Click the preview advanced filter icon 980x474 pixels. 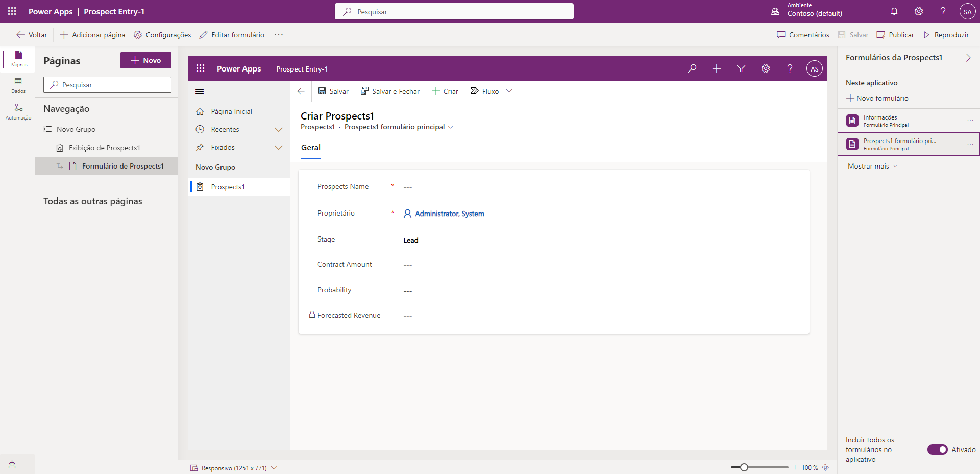[x=741, y=68]
